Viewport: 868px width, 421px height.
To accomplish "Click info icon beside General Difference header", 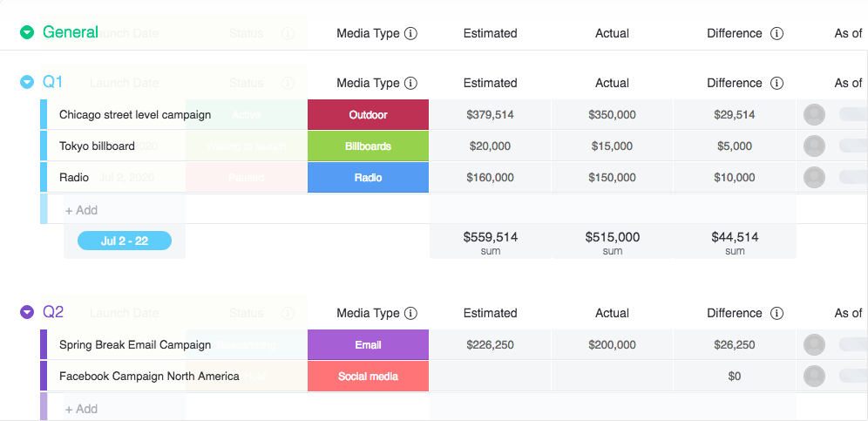I will pos(776,33).
